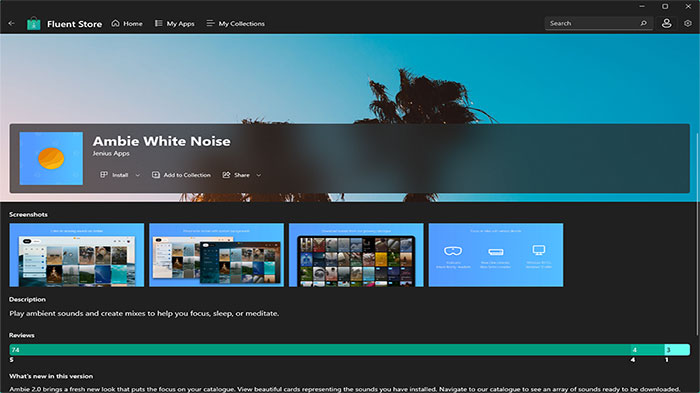
Task: Click the Jenius Apps publisher link
Action: (x=111, y=153)
